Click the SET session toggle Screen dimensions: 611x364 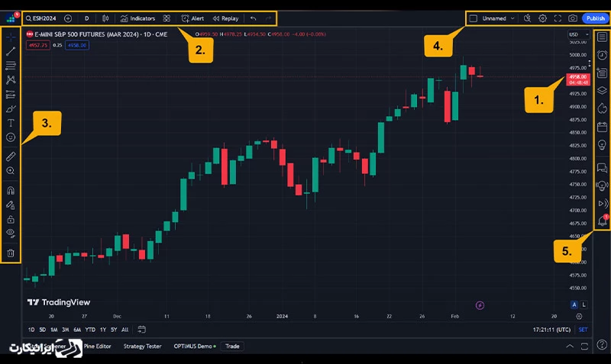click(583, 330)
